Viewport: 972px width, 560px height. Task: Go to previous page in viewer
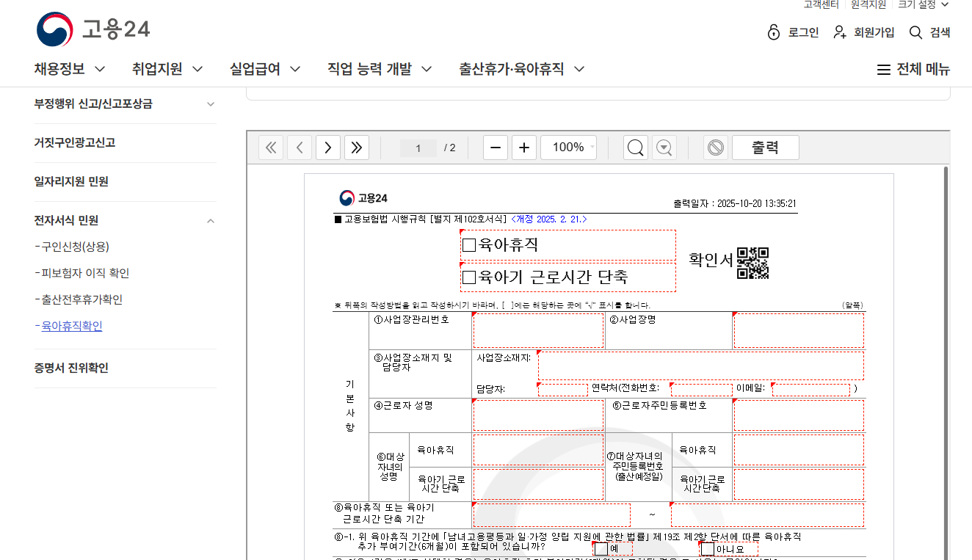[x=299, y=148]
